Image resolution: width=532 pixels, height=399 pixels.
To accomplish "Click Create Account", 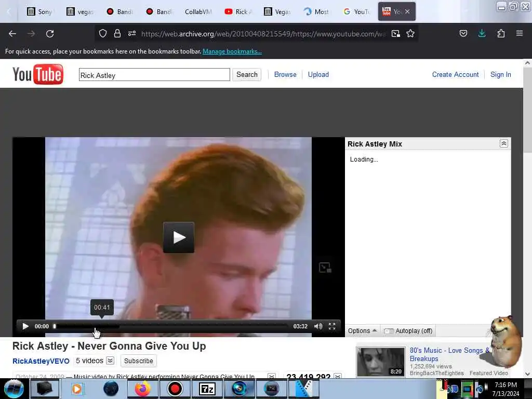I will (455, 75).
